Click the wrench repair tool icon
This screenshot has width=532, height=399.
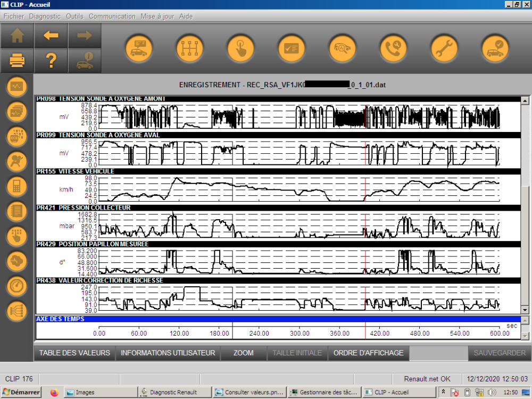pyautogui.click(x=444, y=48)
